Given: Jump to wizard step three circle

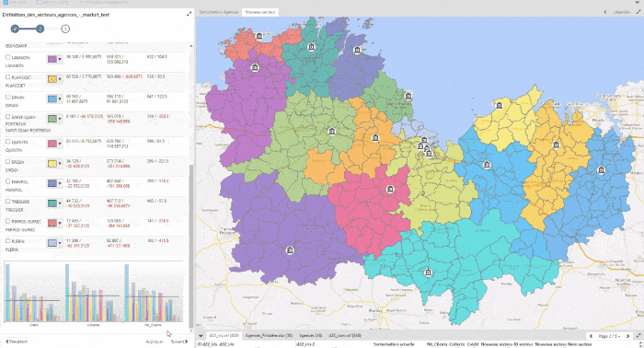Looking at the screenshot, I should 65,29.
